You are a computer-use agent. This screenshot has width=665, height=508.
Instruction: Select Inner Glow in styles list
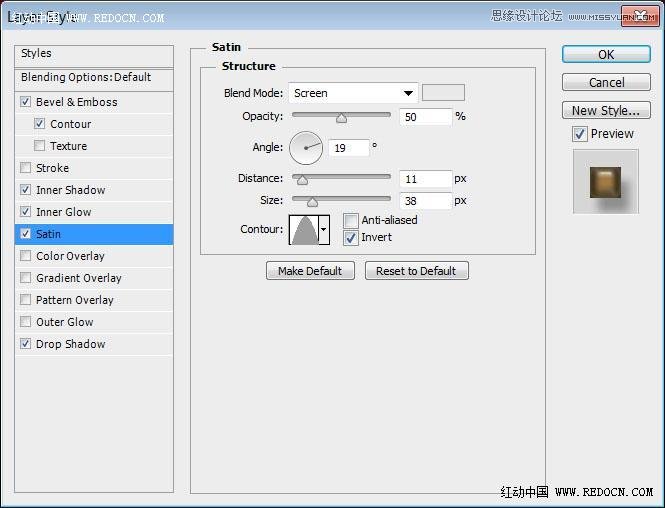(64, 212)
